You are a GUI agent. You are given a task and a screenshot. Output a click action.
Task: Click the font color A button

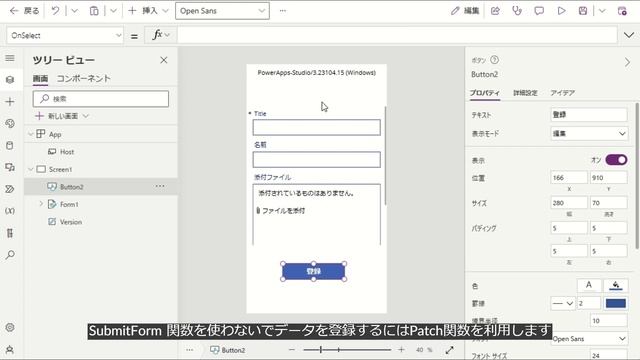(x=589, y=285)
